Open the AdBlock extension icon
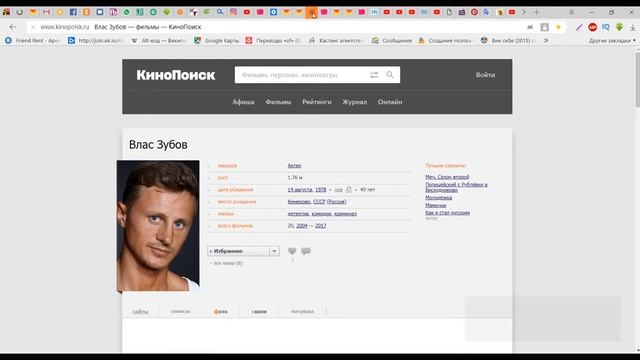Image resolution: width=640 pixels, height=360 pixels. click(x=592, y=27)
